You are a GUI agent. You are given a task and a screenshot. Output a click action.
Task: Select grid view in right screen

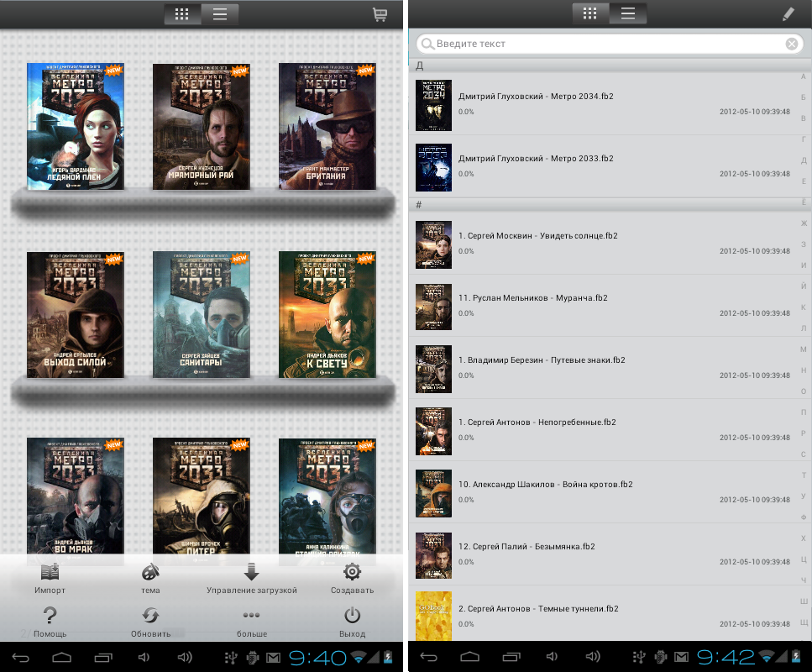[590, 13]
